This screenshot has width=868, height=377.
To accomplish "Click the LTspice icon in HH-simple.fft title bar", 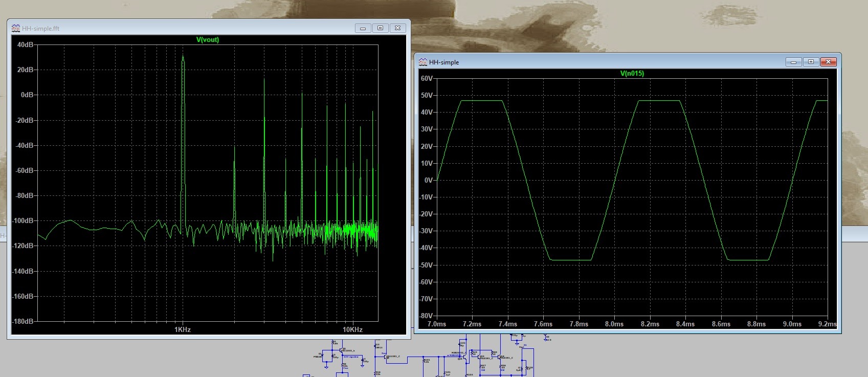I will 15,28.
